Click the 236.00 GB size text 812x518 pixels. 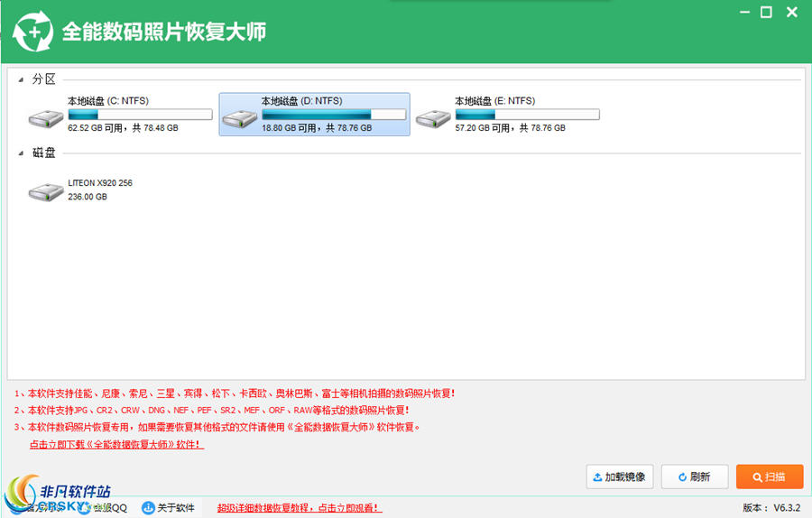click(88, 197)
